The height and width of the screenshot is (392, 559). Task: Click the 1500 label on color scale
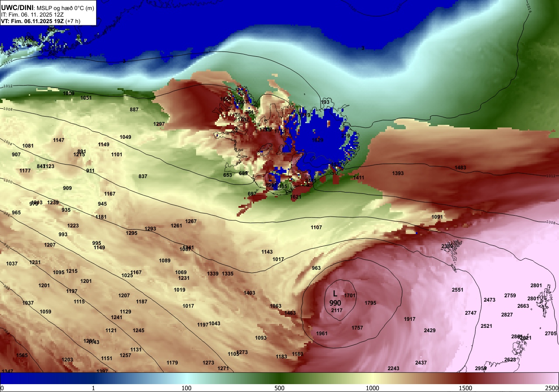click(466, 388)
